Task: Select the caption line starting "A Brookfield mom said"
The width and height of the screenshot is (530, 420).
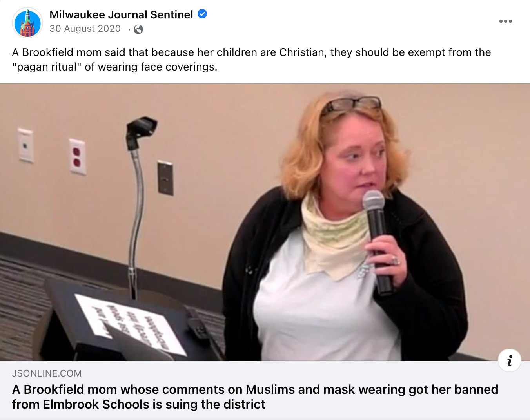Action: coord(251,52)
